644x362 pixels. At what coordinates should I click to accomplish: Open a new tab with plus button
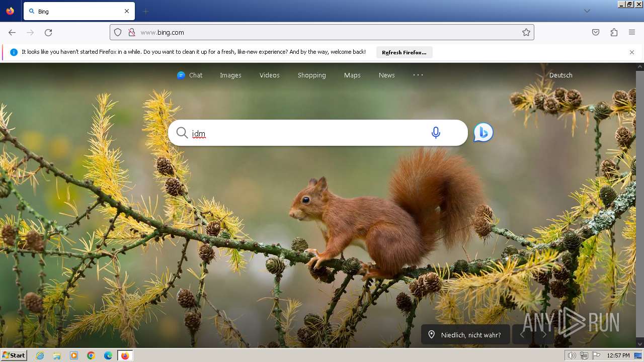[145, 11]
